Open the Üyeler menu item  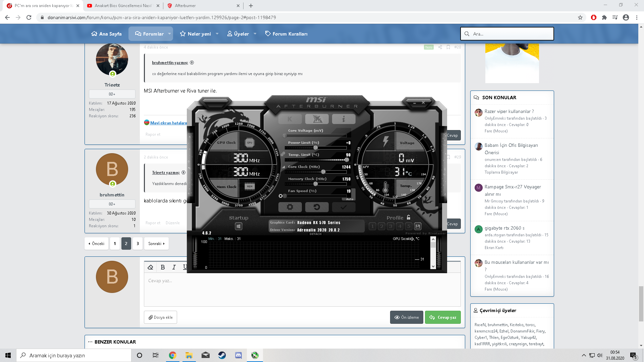pos(238,34)
